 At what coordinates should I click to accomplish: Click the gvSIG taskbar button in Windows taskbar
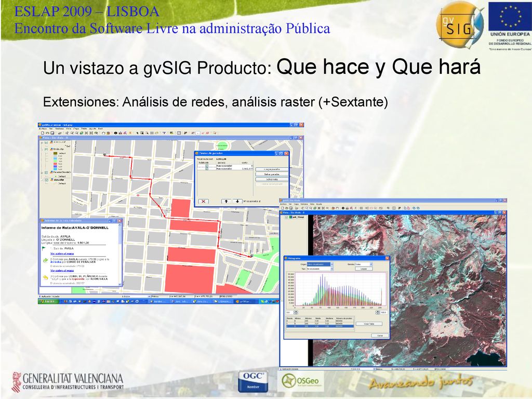(x=245, y=301)
